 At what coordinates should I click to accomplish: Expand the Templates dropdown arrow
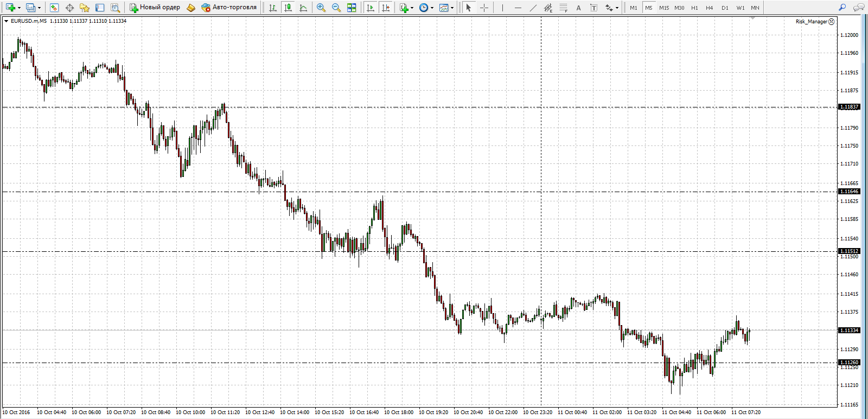[x=452, y=8]
